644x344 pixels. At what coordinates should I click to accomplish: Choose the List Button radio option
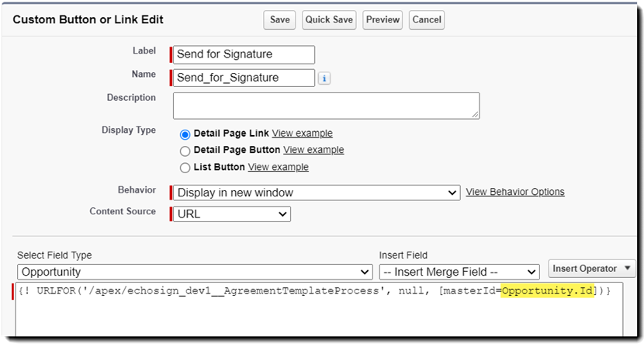pos(185,168)
